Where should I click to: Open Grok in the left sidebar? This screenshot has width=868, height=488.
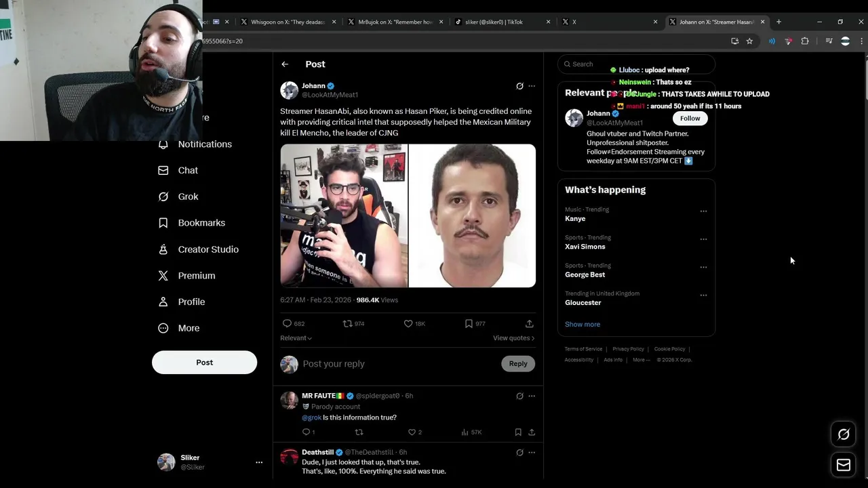coord(178,197)
